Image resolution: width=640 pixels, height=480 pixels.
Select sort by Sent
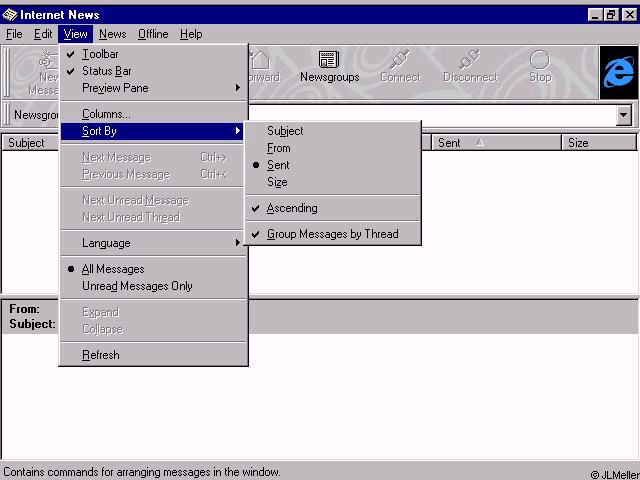coord(333,165)
